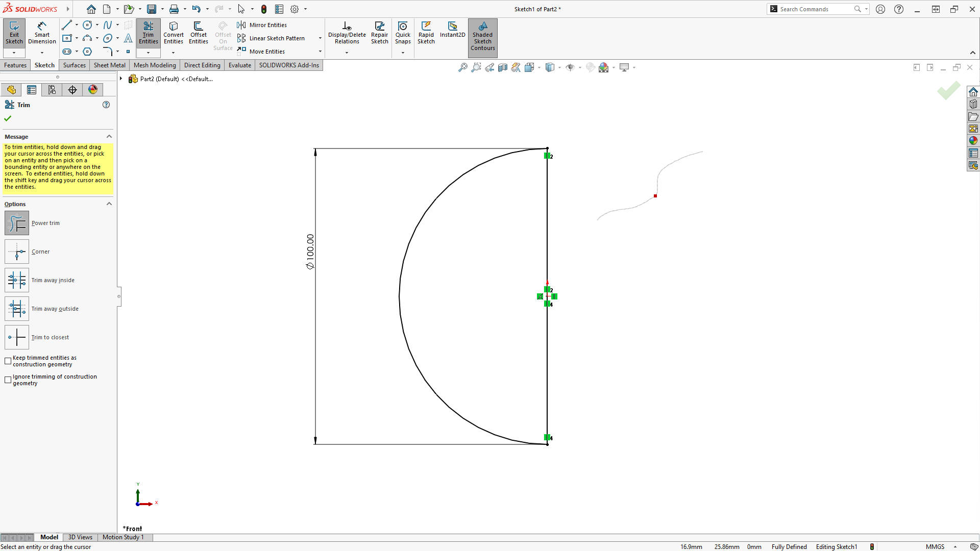Collapse the Message section
Viewport: 980px width, 551px height.
coord(109,137)
